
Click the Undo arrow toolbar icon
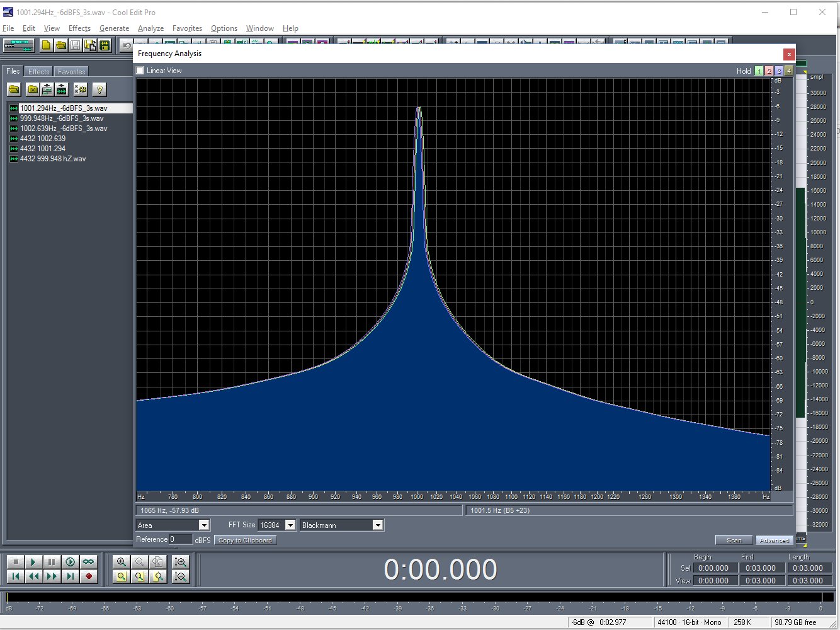[127, 45]
